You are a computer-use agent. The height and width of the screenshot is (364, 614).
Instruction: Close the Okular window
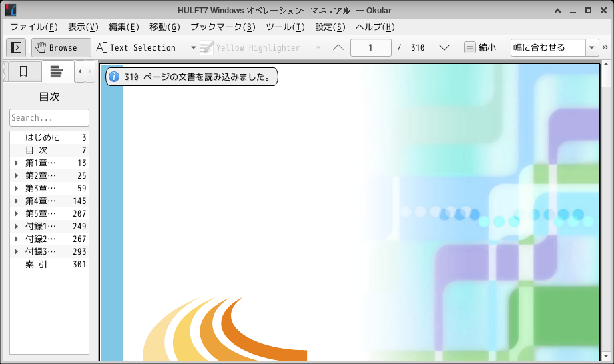604,11
